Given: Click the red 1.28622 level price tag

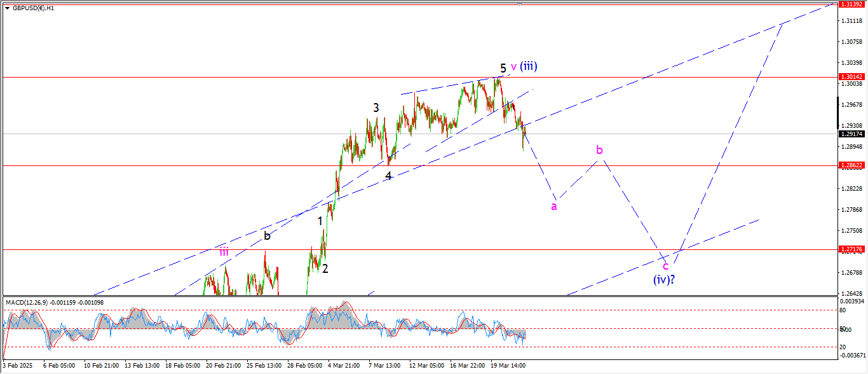Looking at the screenshot, I should [850, 165].
